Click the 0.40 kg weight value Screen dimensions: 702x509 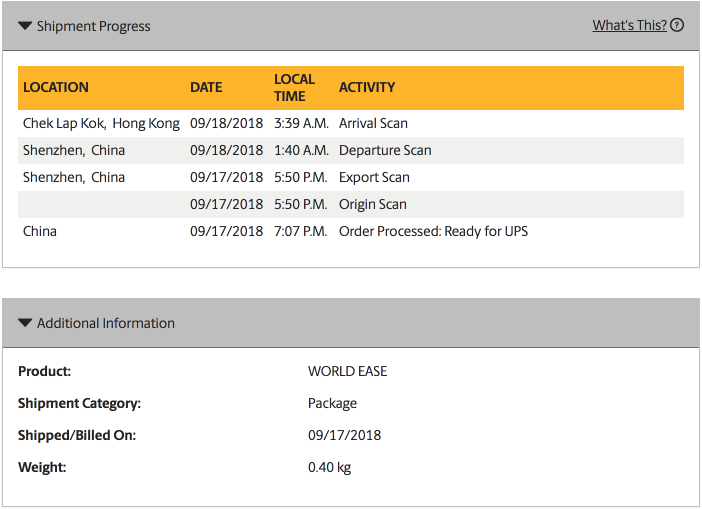(x=329, y=467)
